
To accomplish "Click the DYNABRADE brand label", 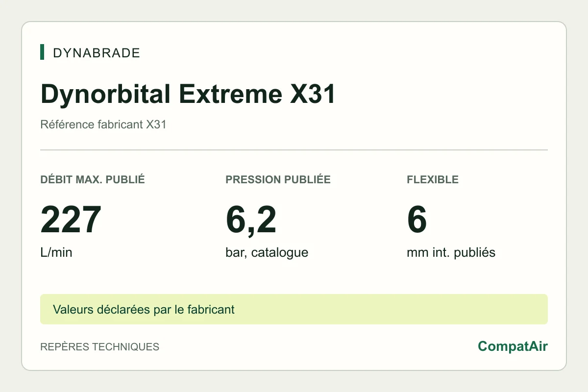I will tap(96, 53).
